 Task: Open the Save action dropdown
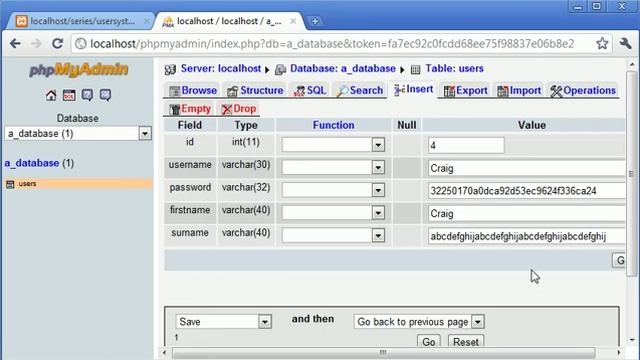pyautogui.click(x=224, y=322)
